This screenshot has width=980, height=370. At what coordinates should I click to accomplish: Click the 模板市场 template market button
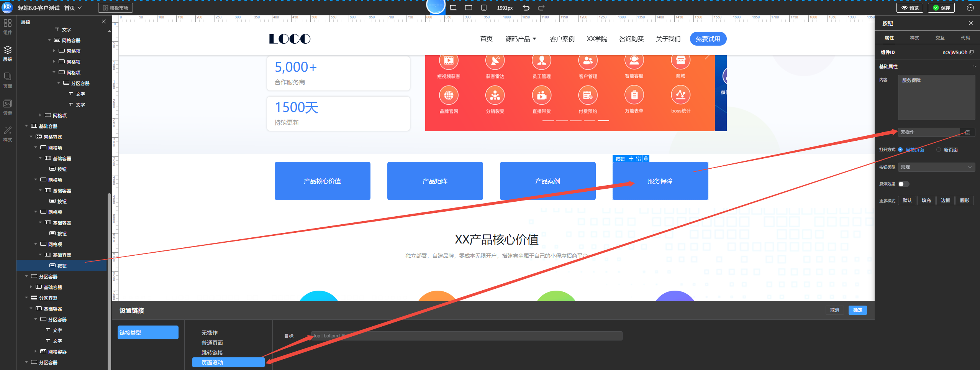(115, 8)
